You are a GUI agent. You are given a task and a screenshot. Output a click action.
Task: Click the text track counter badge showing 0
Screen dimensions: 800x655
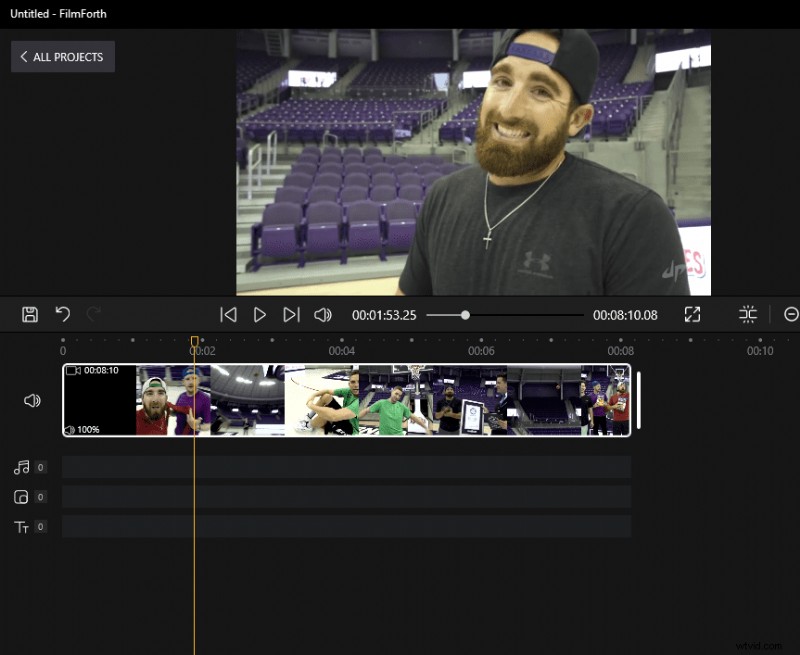41,526
